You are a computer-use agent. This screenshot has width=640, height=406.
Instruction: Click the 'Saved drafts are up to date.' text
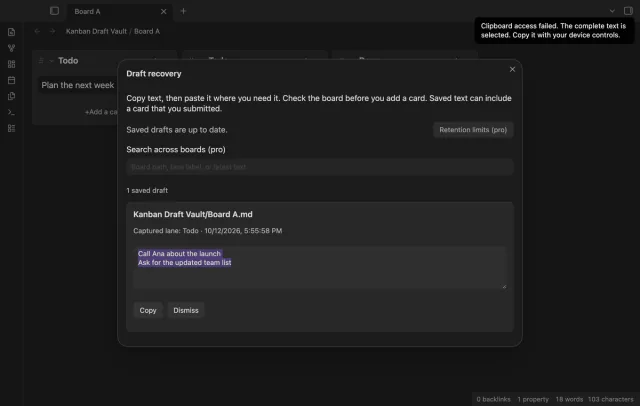[x=177, y=130]
